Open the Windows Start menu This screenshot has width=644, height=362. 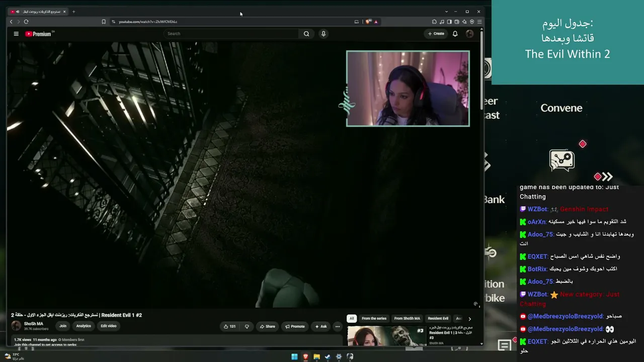point(294,357)
